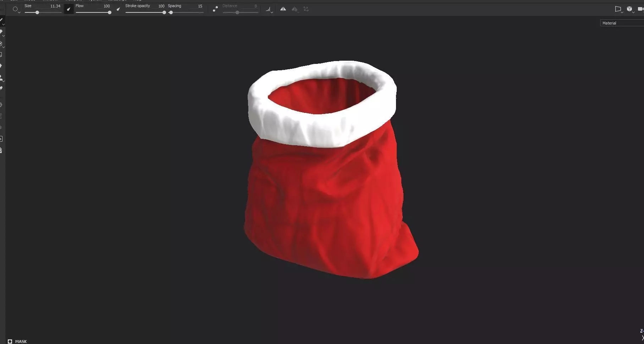The width and height of the screenshot is (644, 344).
Task: Select the Polygon fill tool in left toolbar
Action: tap(1, 55)
